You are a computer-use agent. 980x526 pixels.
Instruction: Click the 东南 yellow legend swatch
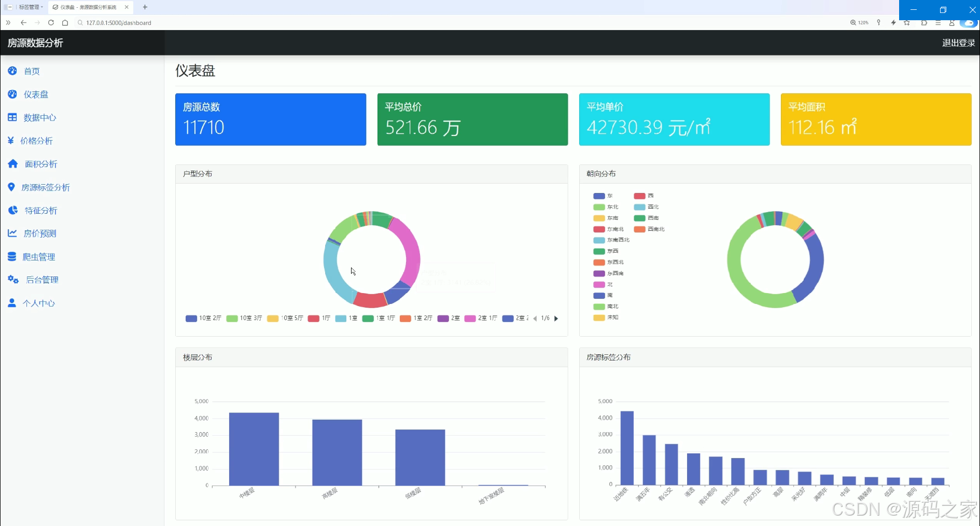599,218
